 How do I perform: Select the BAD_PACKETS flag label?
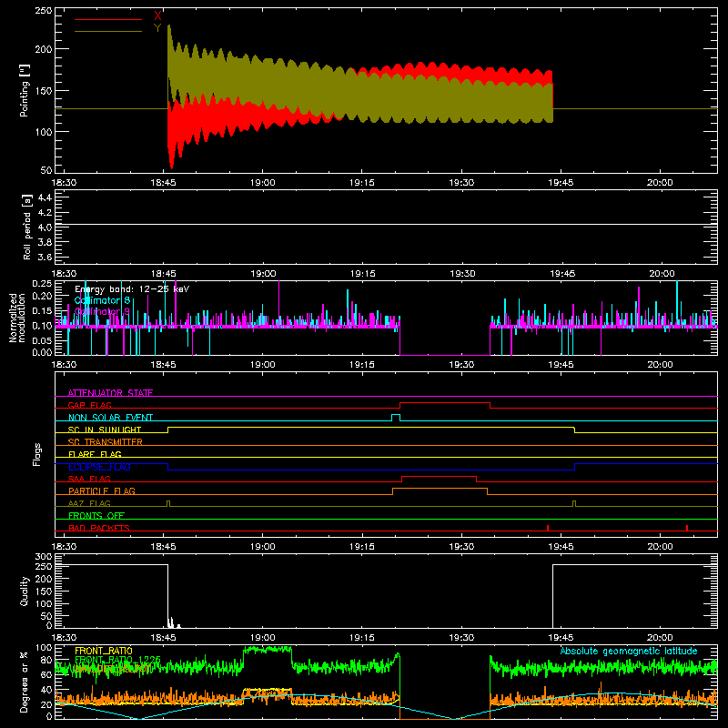(x=99, y=528)
